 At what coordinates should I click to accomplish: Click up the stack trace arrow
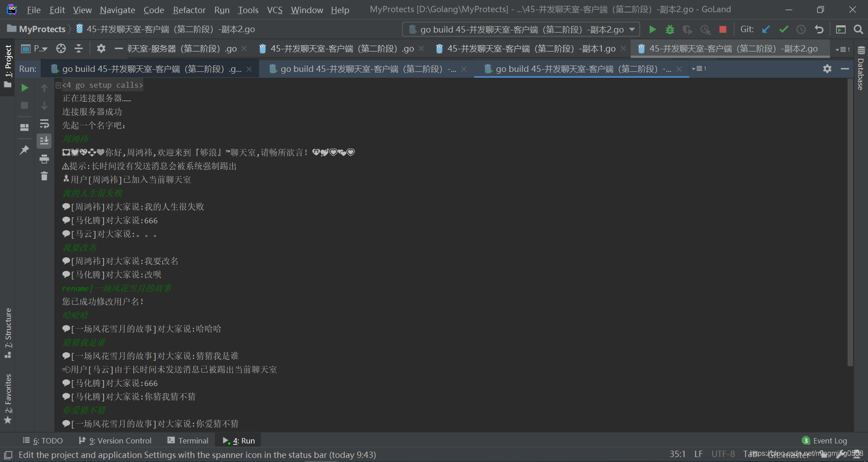click(44, 88)
